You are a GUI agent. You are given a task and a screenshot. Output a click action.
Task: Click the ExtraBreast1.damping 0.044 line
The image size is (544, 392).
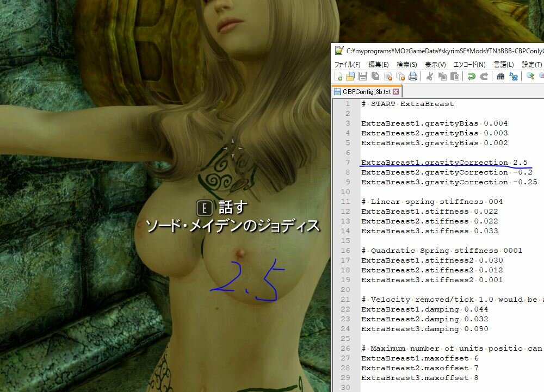pos(424,309)
